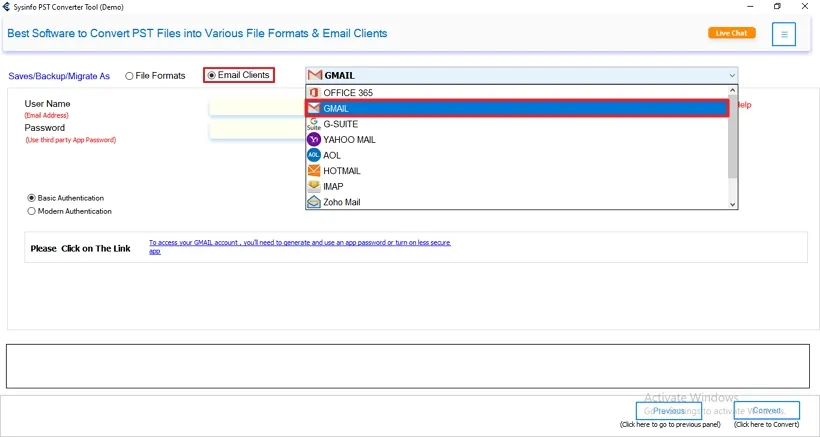Open the hamburger menu button
Image resolution: width=820 pixels, height=437 pixels.
tap(784, 34)
